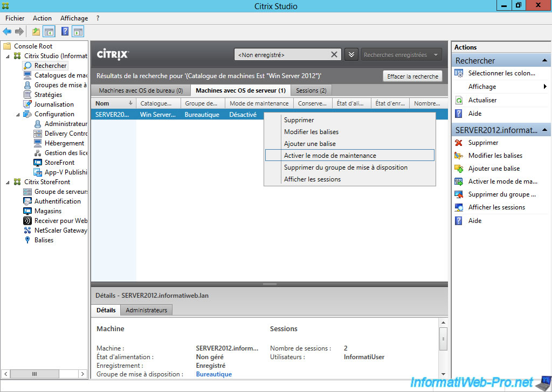The width and height of the screenshot is (552, 392).
Task: Collapse the Citrix Studio tree node
Action: 8,56
